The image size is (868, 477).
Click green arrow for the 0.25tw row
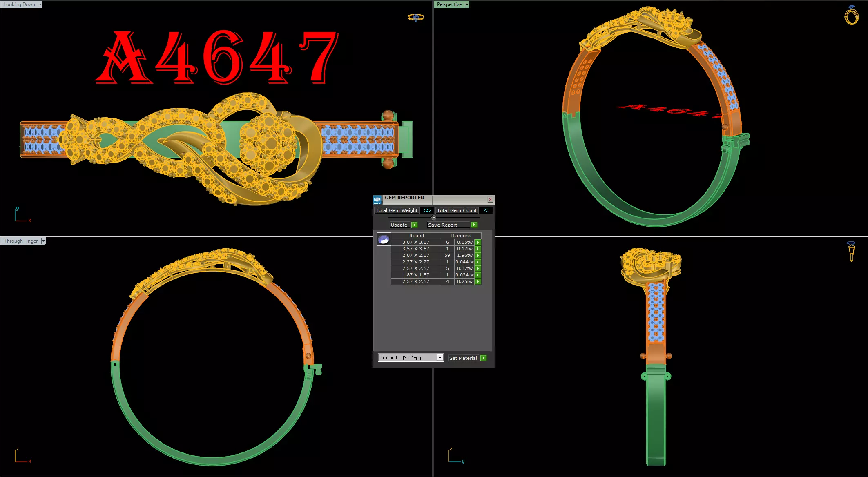pos(478,281)
